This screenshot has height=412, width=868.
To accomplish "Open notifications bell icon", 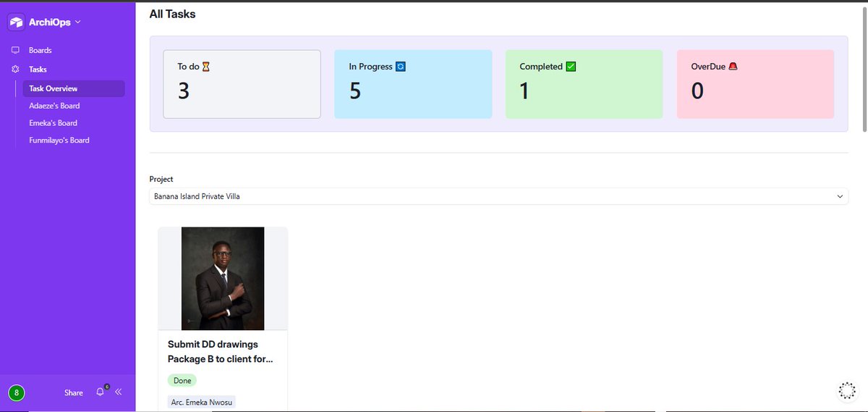I will (101, 392).
